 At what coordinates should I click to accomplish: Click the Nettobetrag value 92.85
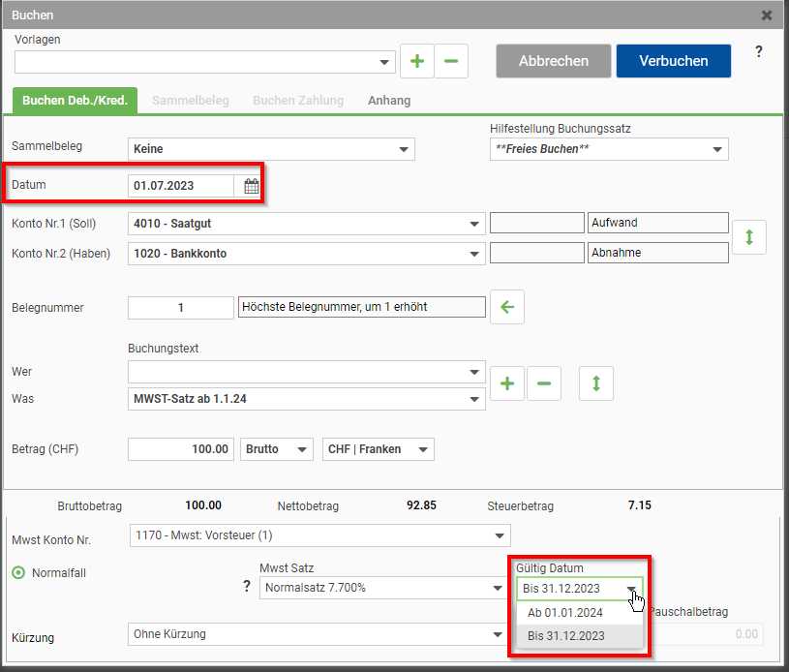pyautogui.click(x=421, y=504)
